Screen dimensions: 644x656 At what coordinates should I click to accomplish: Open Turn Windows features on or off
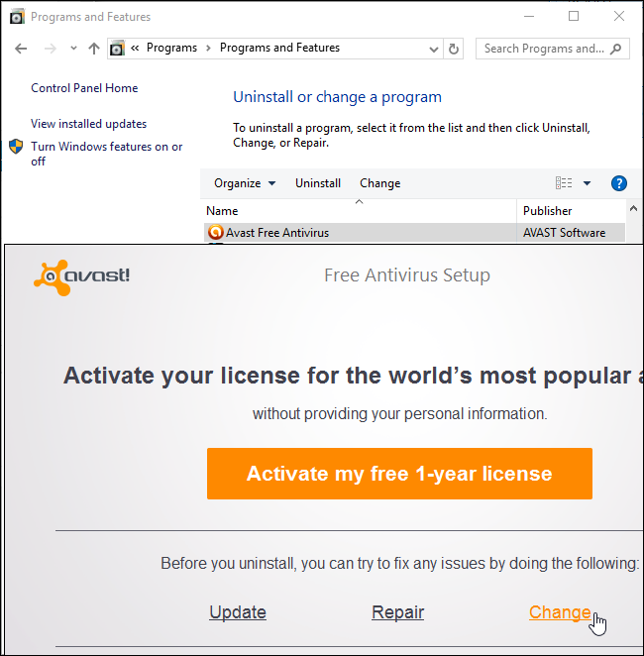pyautogui.click(x=107, y=154)
